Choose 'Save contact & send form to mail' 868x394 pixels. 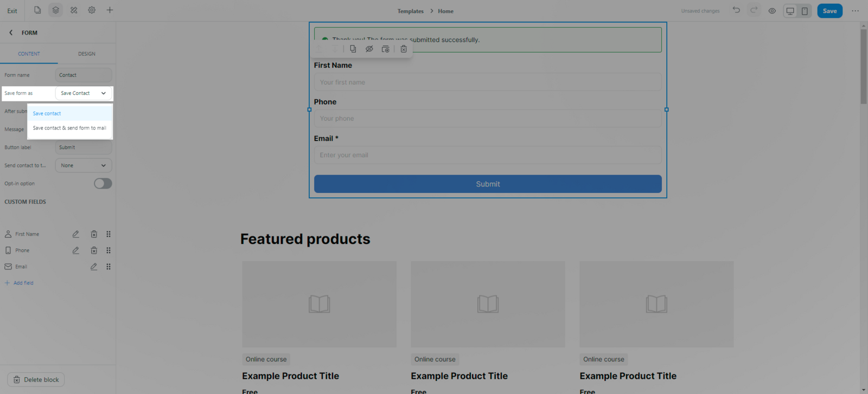coord(69,128)
